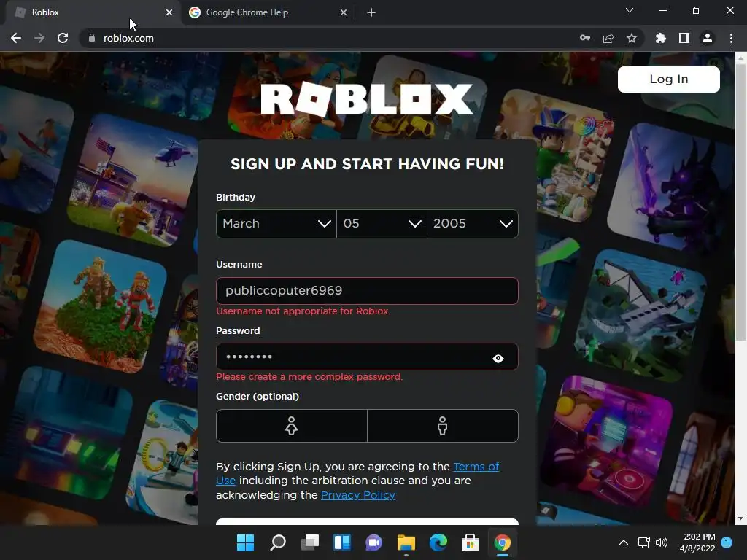
Task: Open the Chrome profile avatar
Action: coord(708,38)
